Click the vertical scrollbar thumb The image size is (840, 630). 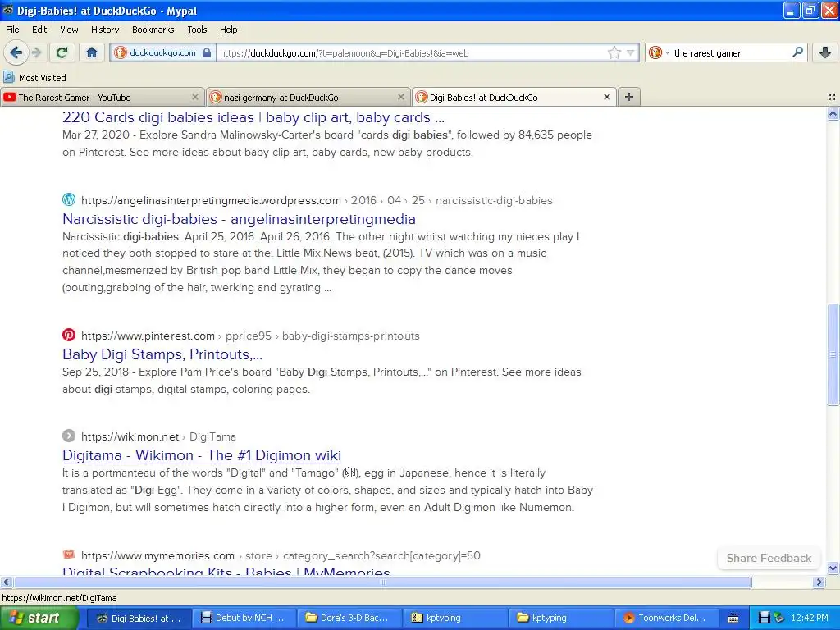833,354
